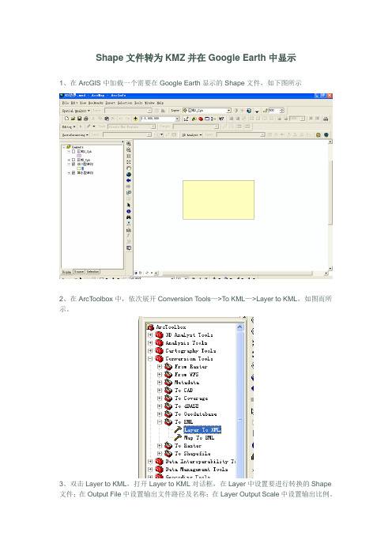Open ArcToolbox window via red toolbox icon

(x=201, y=119)
